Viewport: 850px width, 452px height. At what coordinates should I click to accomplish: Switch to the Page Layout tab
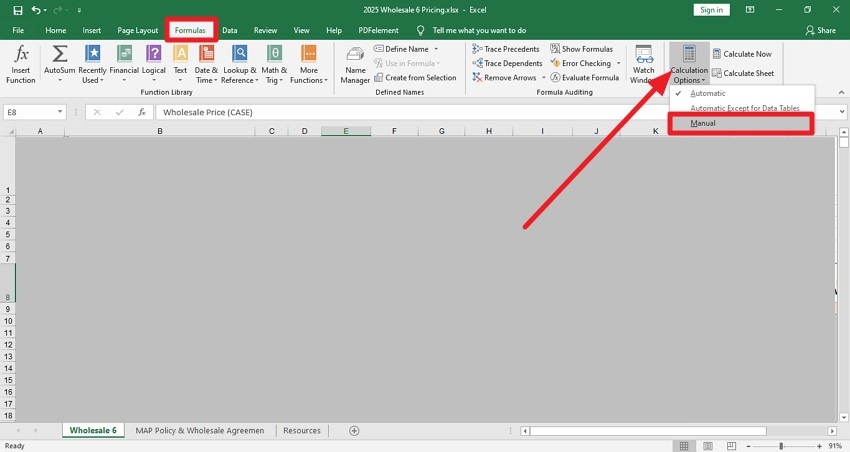(x=138, y=30)
